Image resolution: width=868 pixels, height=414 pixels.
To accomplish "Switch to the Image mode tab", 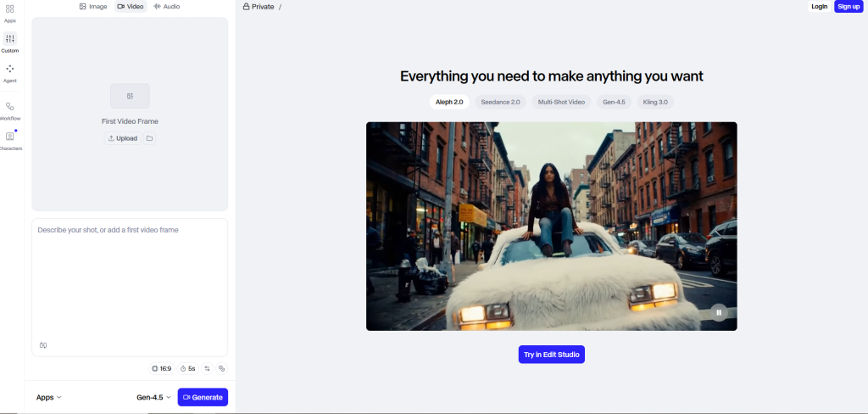I will [93, 7].
